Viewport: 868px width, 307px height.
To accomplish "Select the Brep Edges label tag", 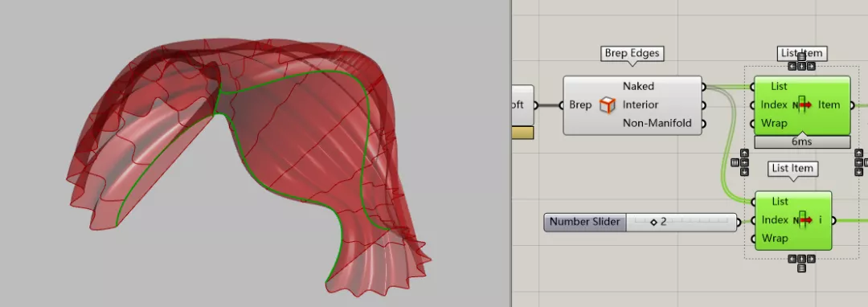I will (632, 53).
